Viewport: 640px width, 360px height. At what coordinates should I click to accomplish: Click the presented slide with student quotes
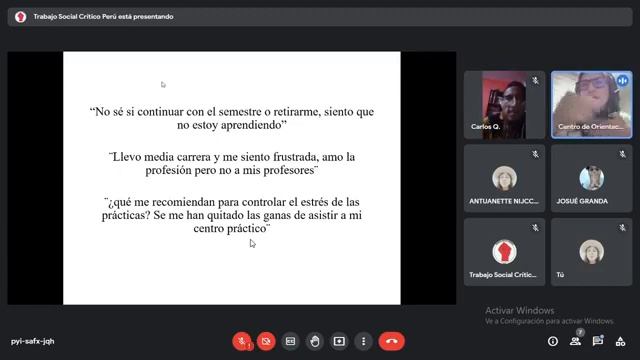[232, 178]
